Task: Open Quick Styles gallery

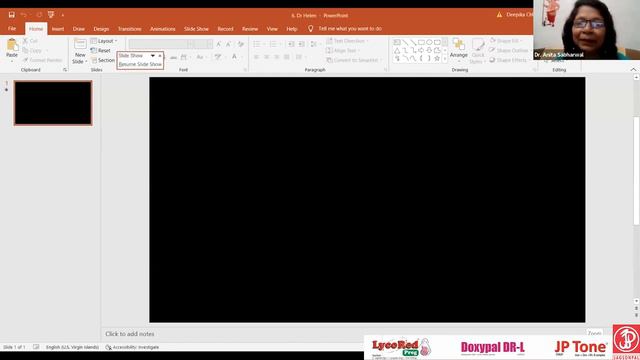Action: (x=478, y=51)
